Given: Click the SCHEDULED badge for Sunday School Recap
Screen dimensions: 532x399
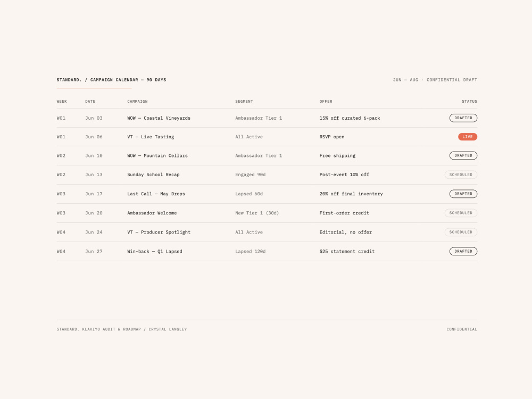Looking at the screenshot, I should click(461, 174).
